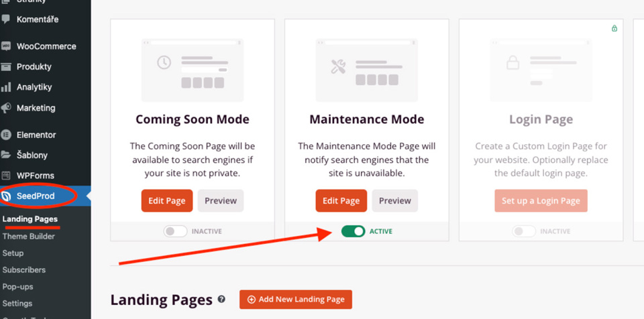
Task: Click INACTIVE label under Login Page
Action: click(555, 231)
